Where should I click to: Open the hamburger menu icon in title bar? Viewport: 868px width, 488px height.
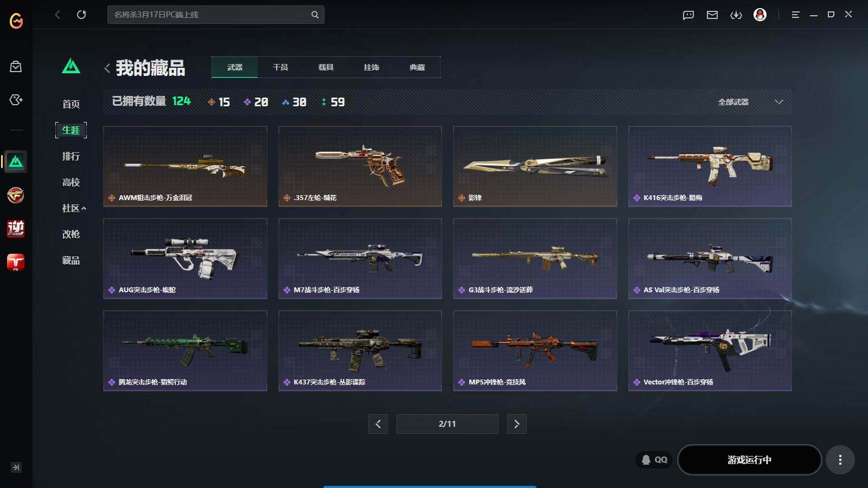pos(795,15)
